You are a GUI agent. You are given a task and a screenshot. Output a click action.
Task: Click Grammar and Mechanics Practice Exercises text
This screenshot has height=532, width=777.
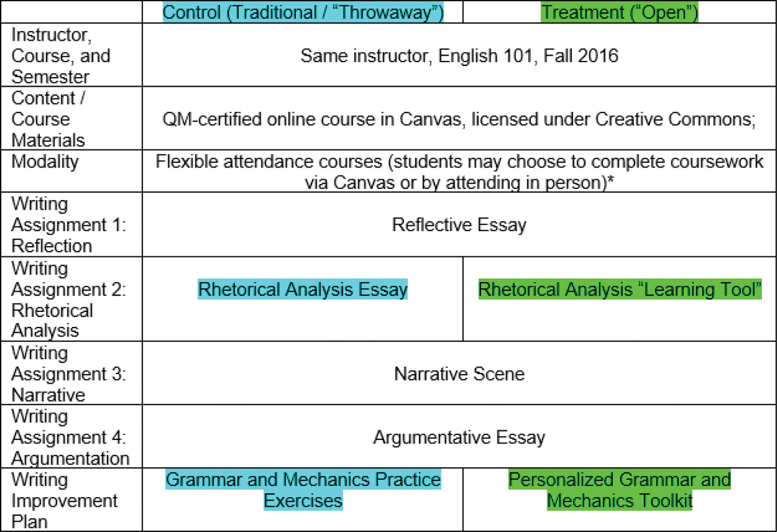303,490
